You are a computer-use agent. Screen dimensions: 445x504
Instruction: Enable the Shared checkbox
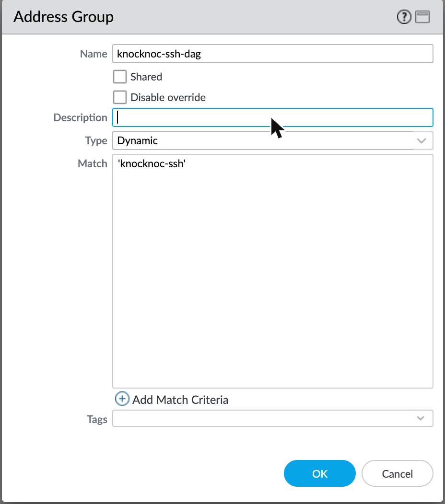pos(120,77)
